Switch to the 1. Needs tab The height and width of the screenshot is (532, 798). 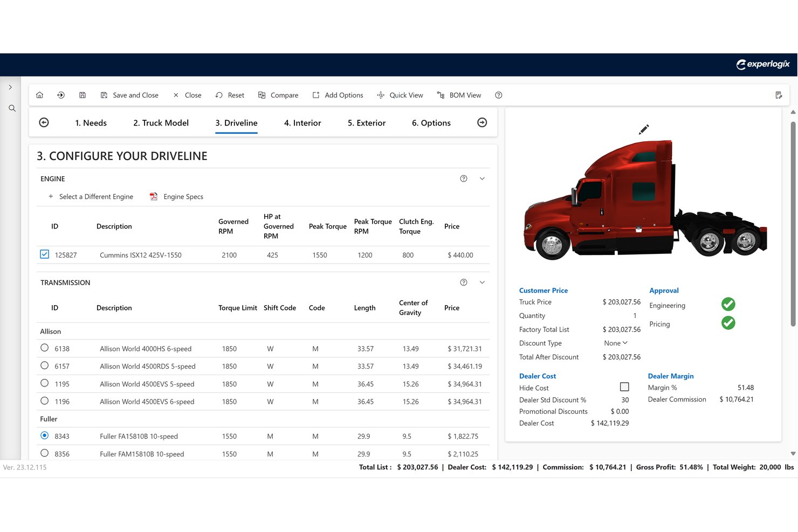tap(91, 123)
